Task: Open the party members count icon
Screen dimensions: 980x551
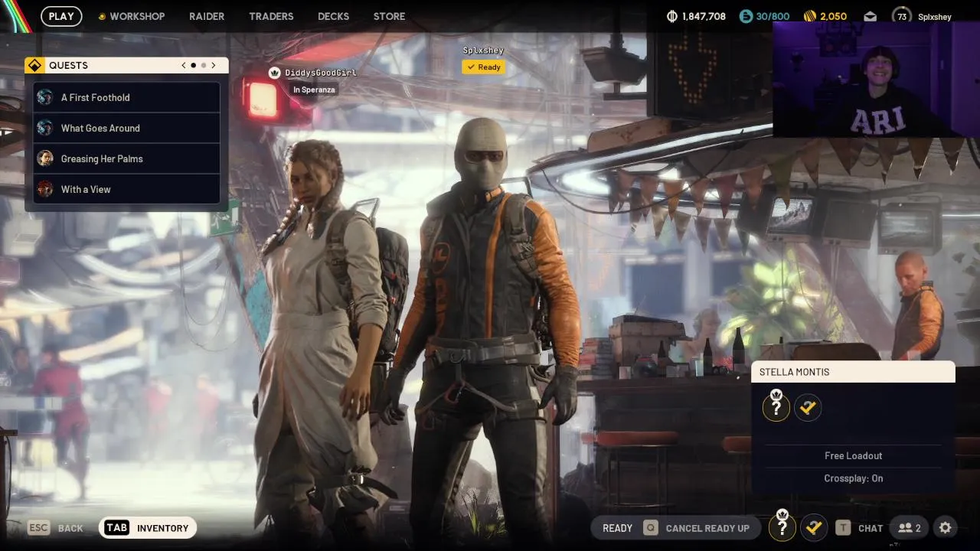Action: (910, 528)
